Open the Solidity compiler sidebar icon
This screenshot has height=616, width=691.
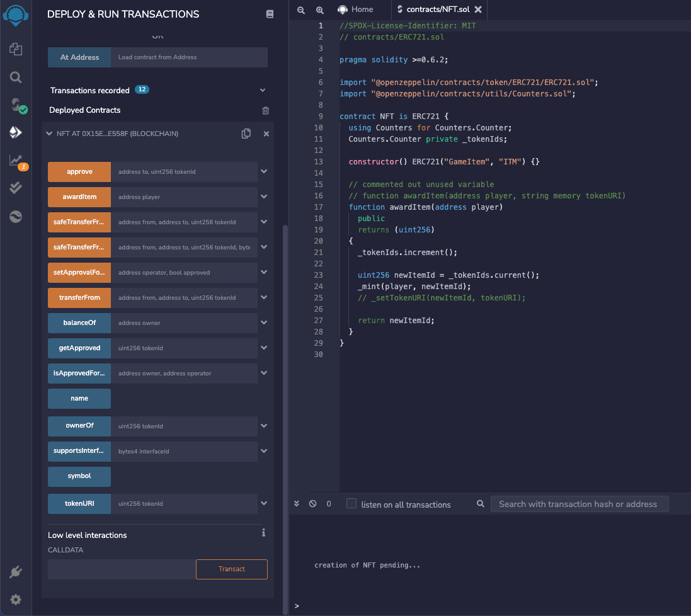pos(16,105)
